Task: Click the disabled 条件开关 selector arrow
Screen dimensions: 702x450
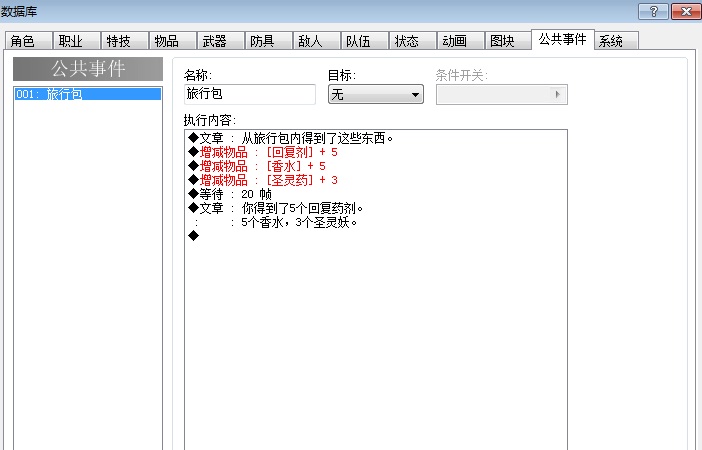Action: (557, 94)
